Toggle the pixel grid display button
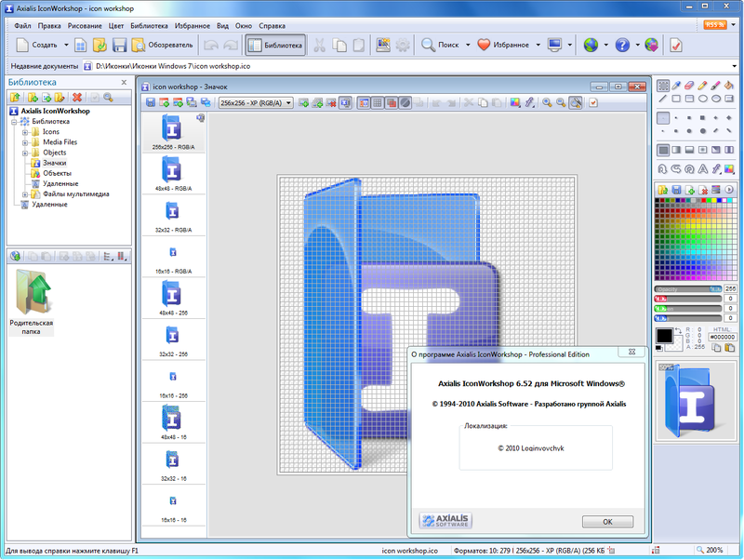The image size is (744, 560). (x=378, y=102)
